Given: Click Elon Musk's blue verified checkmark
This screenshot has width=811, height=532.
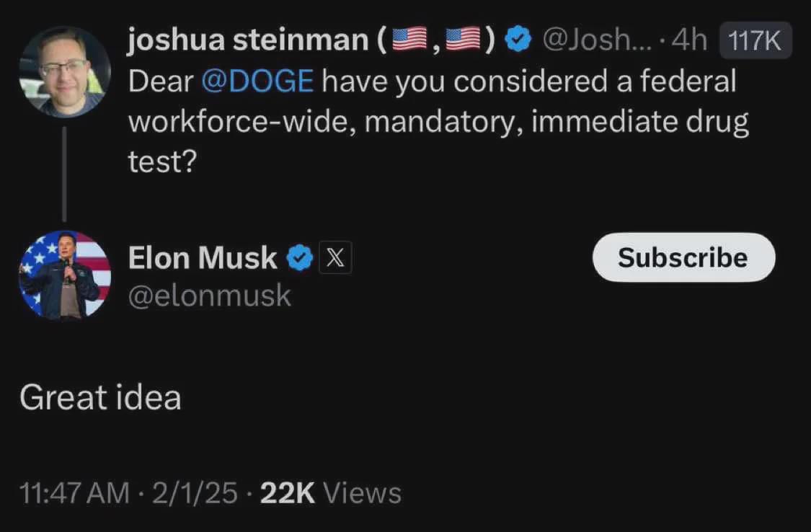Looking at the screenshot, I should (x=300, y=257).
